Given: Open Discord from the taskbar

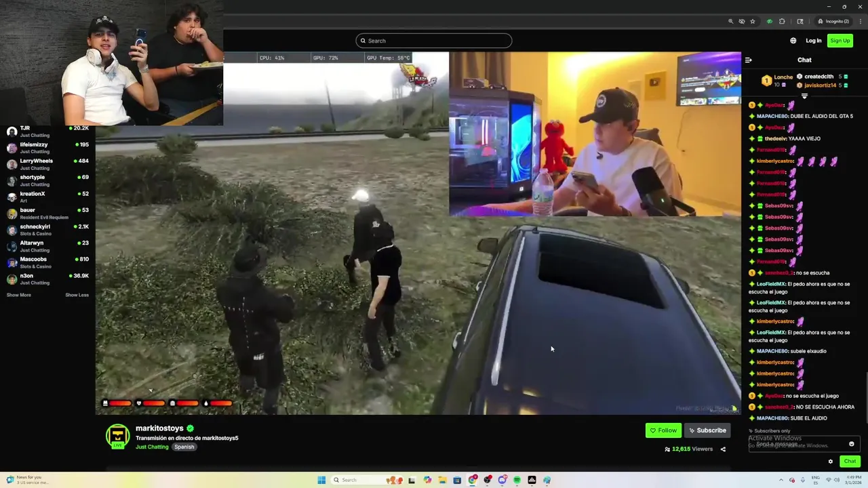Looking at the screenshot, I should click(x=502, y=480).
